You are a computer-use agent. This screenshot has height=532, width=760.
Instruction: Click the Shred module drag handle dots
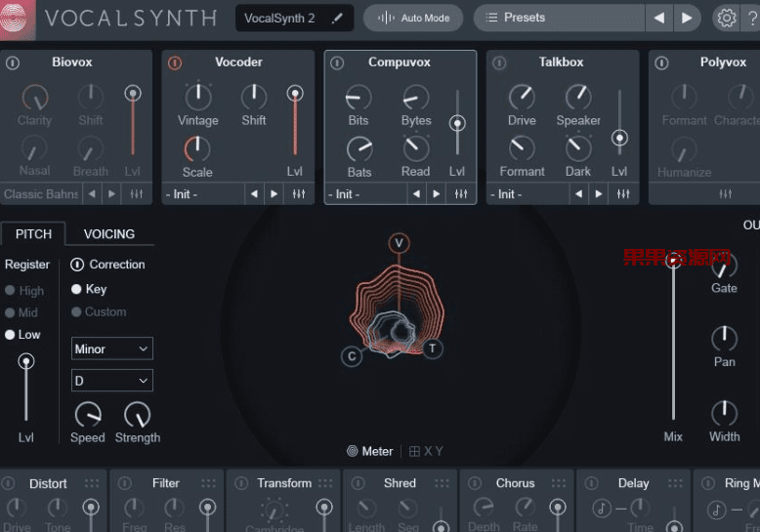pos(443,483)
